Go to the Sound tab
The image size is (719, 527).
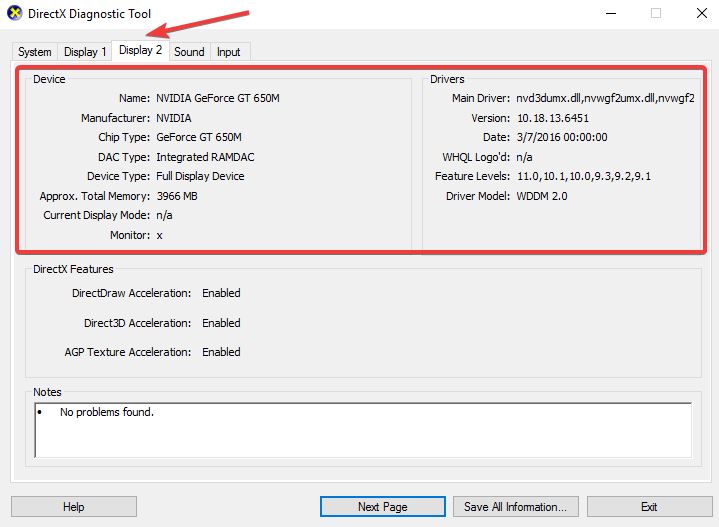click(x=189, y=52)
